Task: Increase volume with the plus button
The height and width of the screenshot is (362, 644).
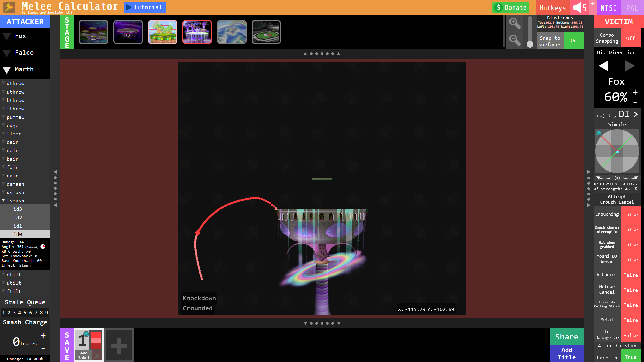Action: (593, 4)
